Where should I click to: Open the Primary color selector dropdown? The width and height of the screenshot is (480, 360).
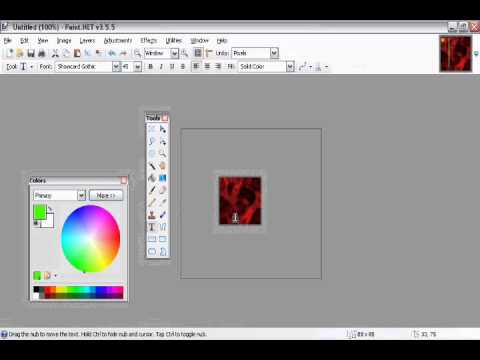(82, 196)
